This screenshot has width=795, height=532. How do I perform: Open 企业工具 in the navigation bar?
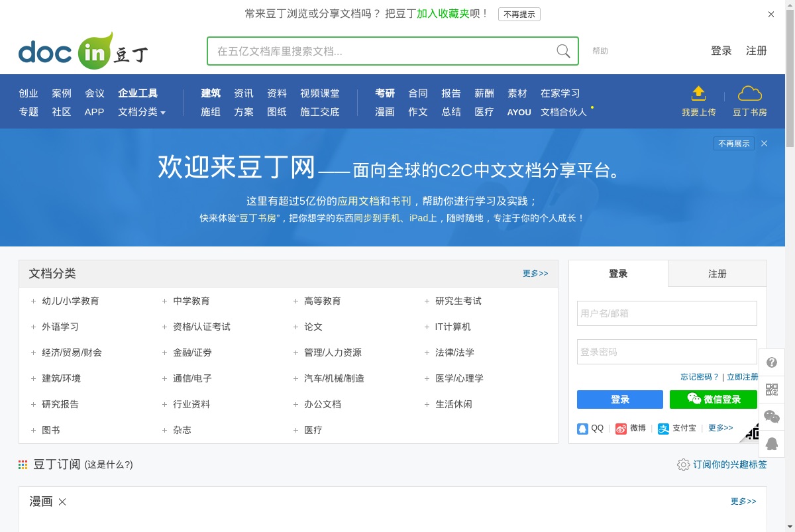click(x=138, y=93)
